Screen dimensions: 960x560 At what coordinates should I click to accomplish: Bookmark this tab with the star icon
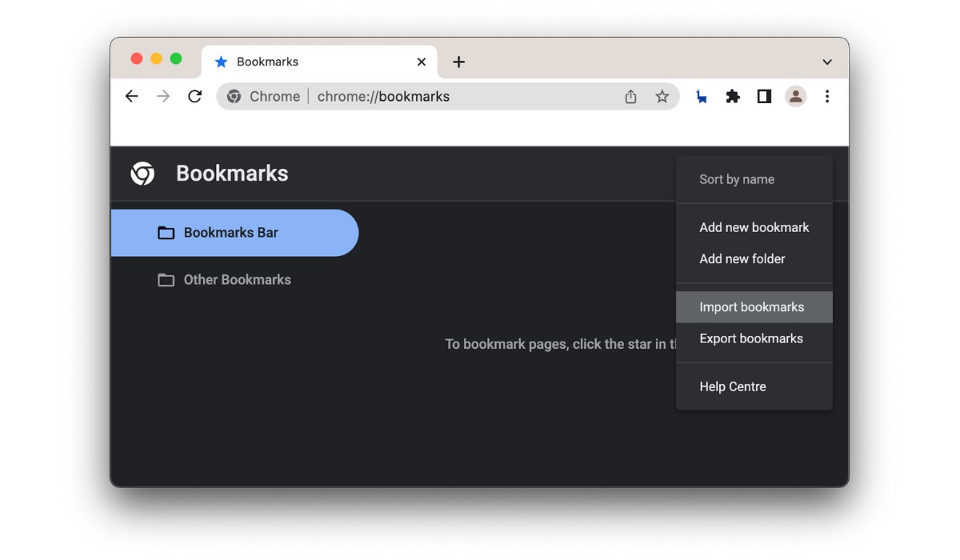point(662,97)
